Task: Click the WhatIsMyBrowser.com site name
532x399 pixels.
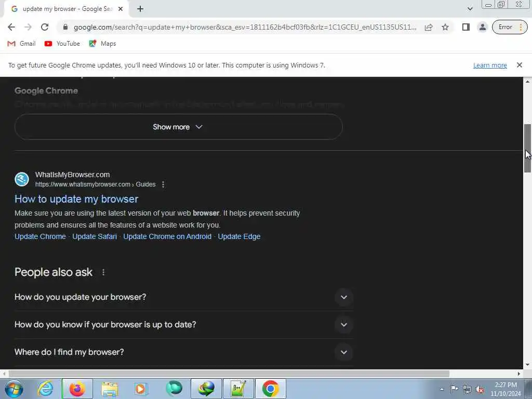Action: coord(72,175)
